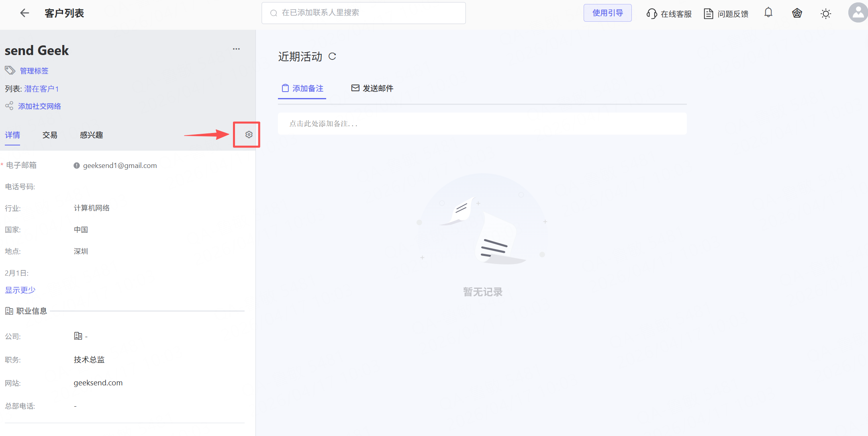Click the 使用引导 button
Viewport: 868px width, 436px height.
point(607,13)
